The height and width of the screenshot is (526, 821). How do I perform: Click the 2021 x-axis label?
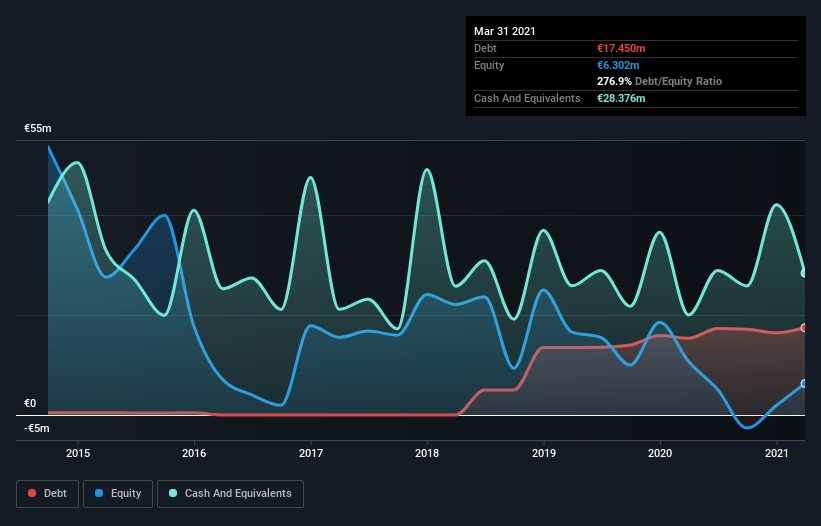click(776, 453)
